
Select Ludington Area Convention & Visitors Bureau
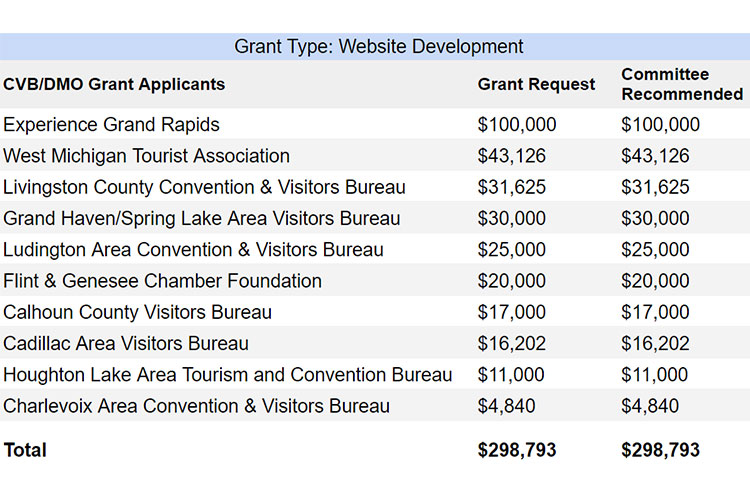pos(193,249)
